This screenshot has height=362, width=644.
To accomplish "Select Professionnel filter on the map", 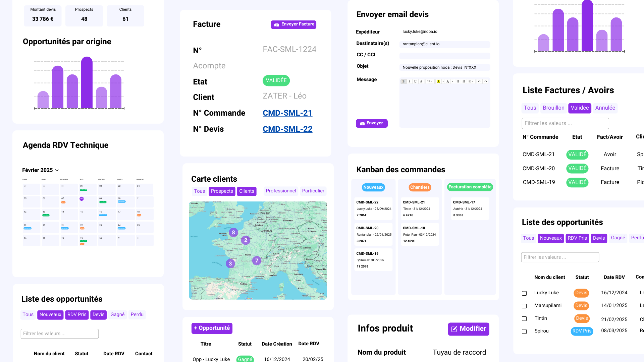I will coord(281,191).
